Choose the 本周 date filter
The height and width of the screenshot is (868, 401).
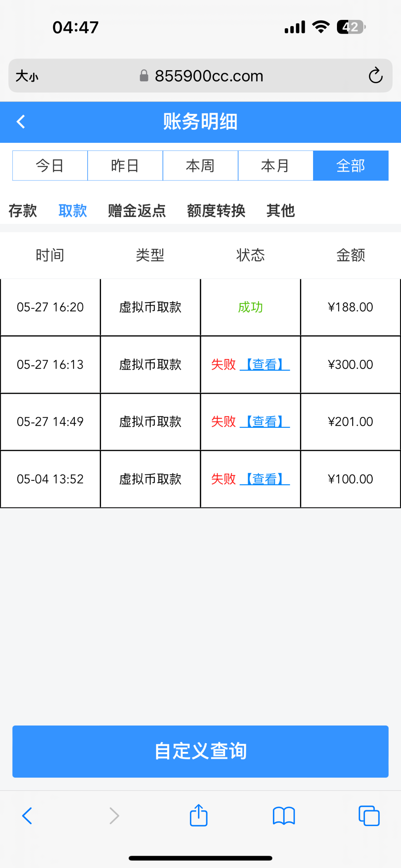200,166
